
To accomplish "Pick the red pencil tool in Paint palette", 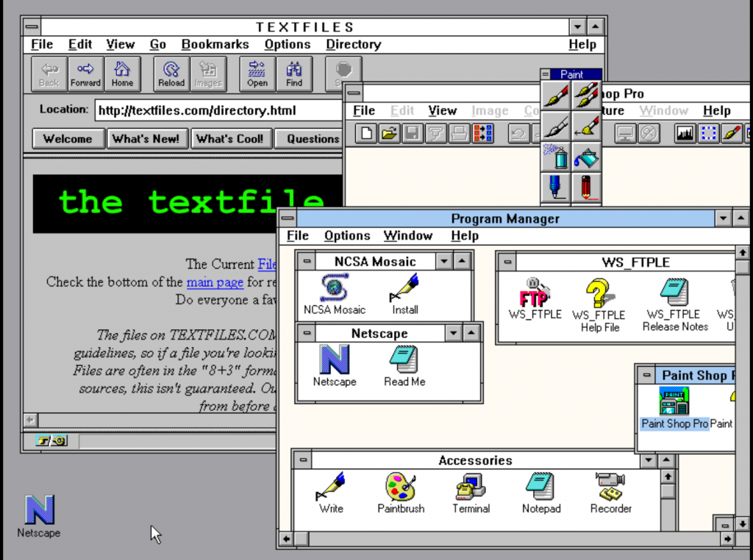I will coord(586,187).
